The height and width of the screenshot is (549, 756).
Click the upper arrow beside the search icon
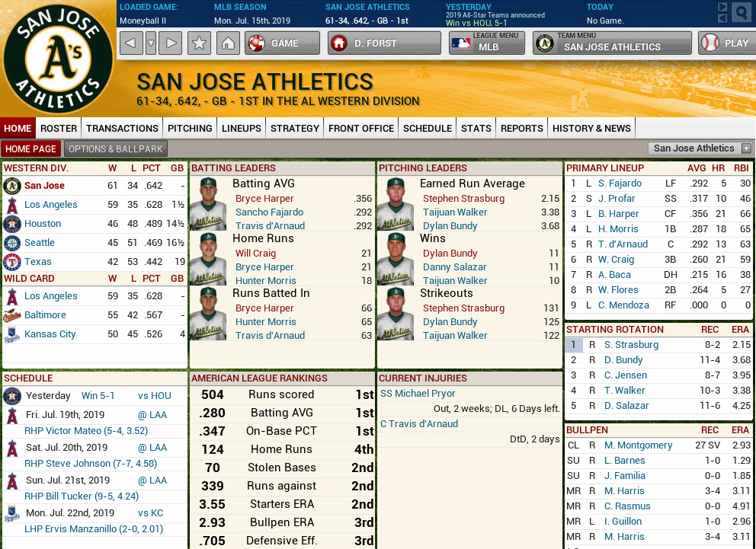pyautogui.click(x=722, y=7)
